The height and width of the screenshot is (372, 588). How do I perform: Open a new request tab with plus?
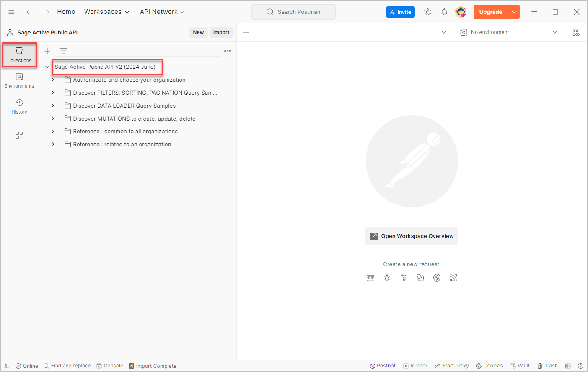pos(246,32)
